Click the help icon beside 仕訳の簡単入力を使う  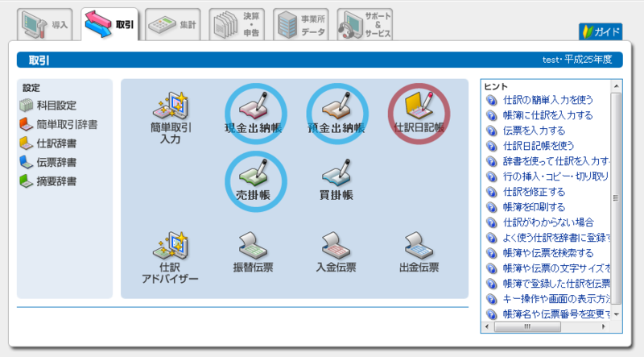click(x=491, y=100)
